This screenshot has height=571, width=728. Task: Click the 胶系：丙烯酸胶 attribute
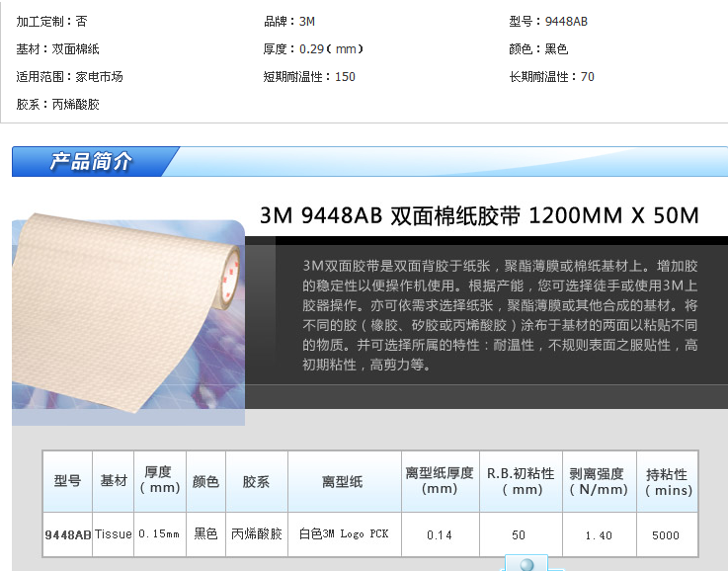(57, 104)
